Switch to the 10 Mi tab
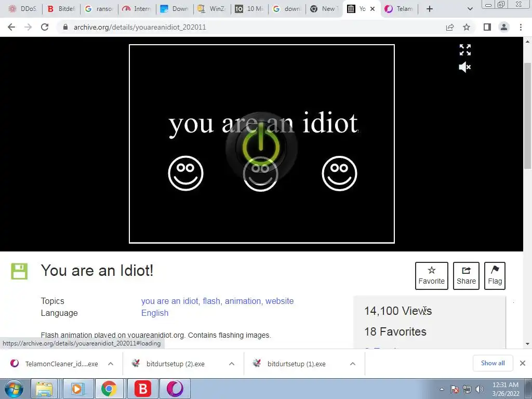This screenshot has width=532, height=399. [x=250, y=9]
